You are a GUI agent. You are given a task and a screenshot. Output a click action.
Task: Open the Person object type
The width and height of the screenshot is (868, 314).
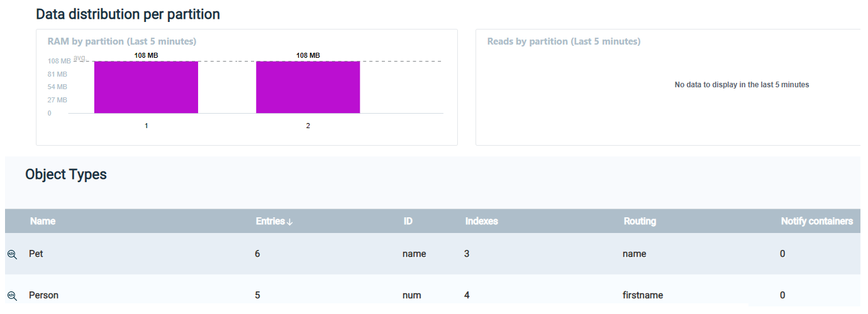coord(43,295)
